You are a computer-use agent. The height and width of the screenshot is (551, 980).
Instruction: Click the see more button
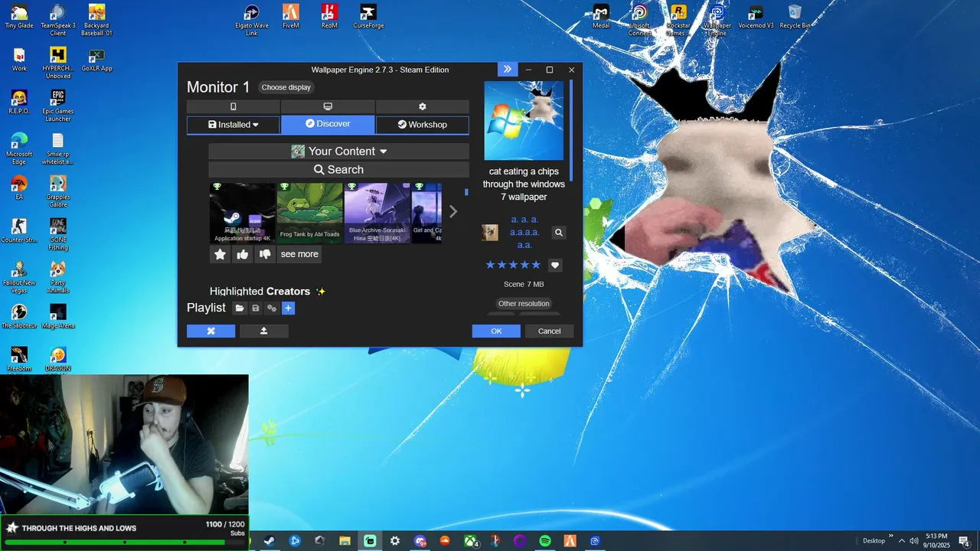(299, 254)
